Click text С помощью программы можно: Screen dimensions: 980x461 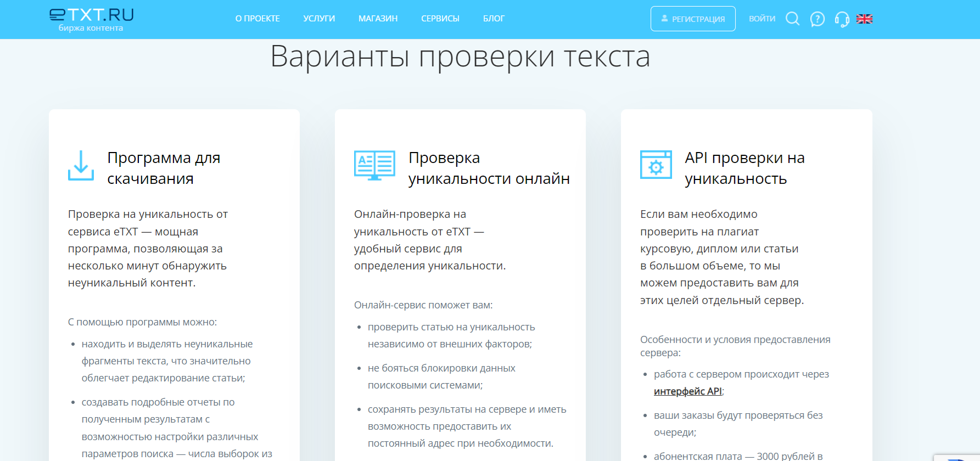pyautogui.click(x=142, y=322)
